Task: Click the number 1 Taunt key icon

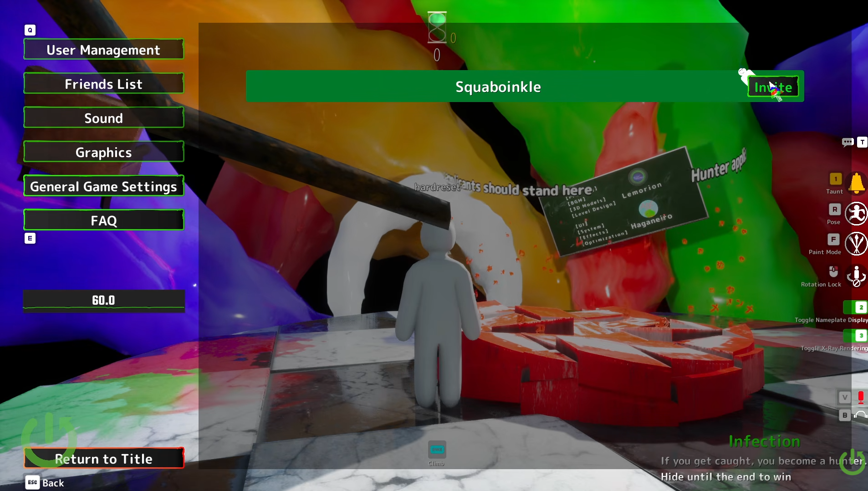Action: [x=836, y=179]
